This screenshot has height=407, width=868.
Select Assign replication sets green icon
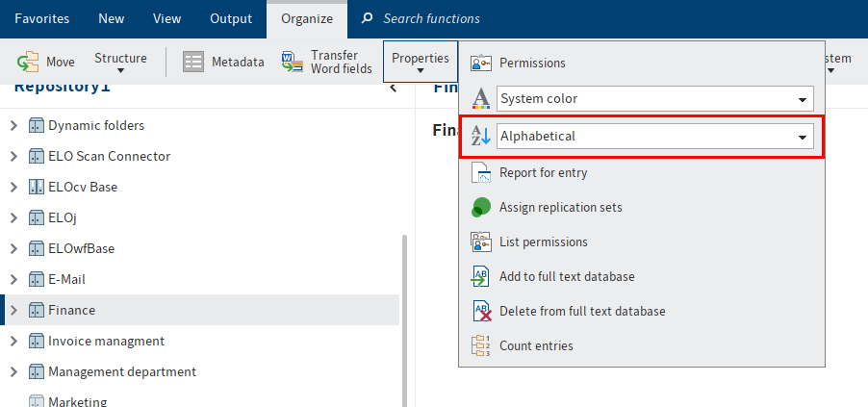click(x=481, y=208)
